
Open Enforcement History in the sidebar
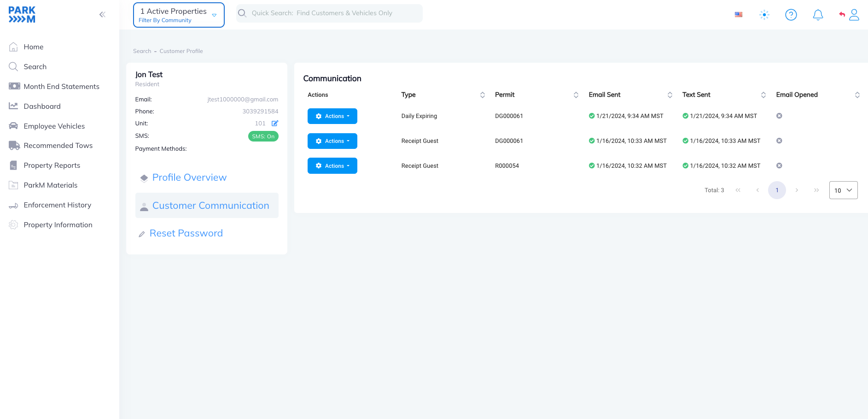pyautogui.click(x=58, y=205)
